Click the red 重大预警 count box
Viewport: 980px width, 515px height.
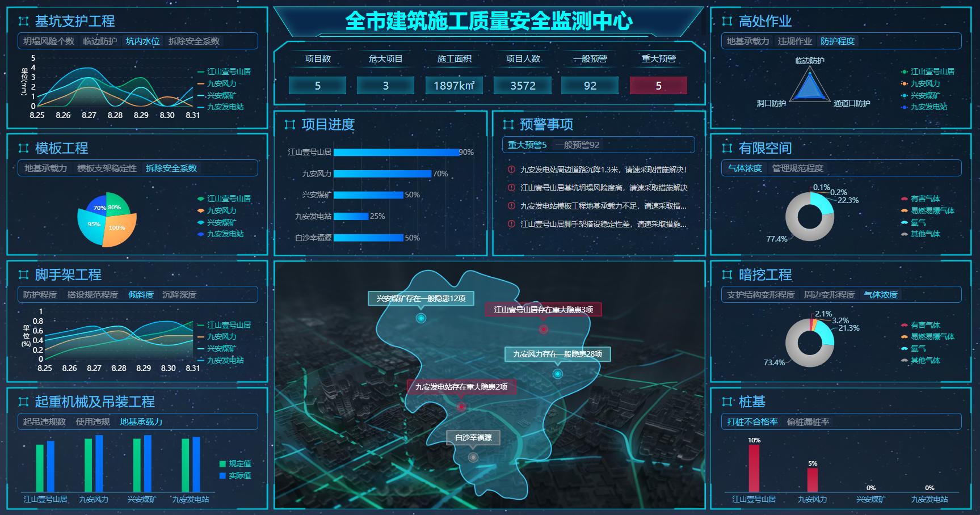pyautogui.click(x=658, y=86)
